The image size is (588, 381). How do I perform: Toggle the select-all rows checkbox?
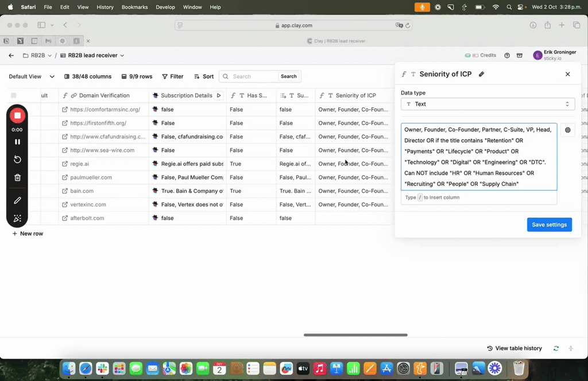tap(14, 95)
